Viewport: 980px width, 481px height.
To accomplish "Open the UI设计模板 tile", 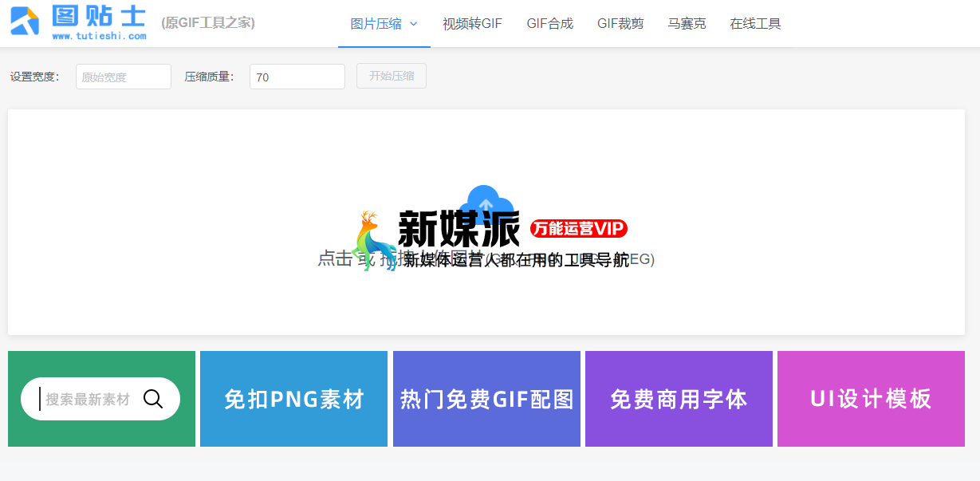I will [x=871, y=399].
